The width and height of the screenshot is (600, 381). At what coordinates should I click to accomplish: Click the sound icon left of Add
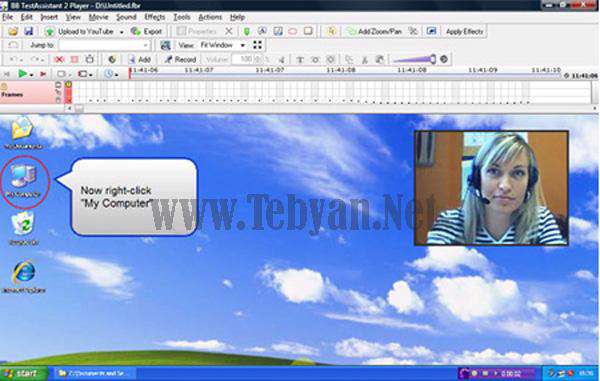click(x=112, y=59)
